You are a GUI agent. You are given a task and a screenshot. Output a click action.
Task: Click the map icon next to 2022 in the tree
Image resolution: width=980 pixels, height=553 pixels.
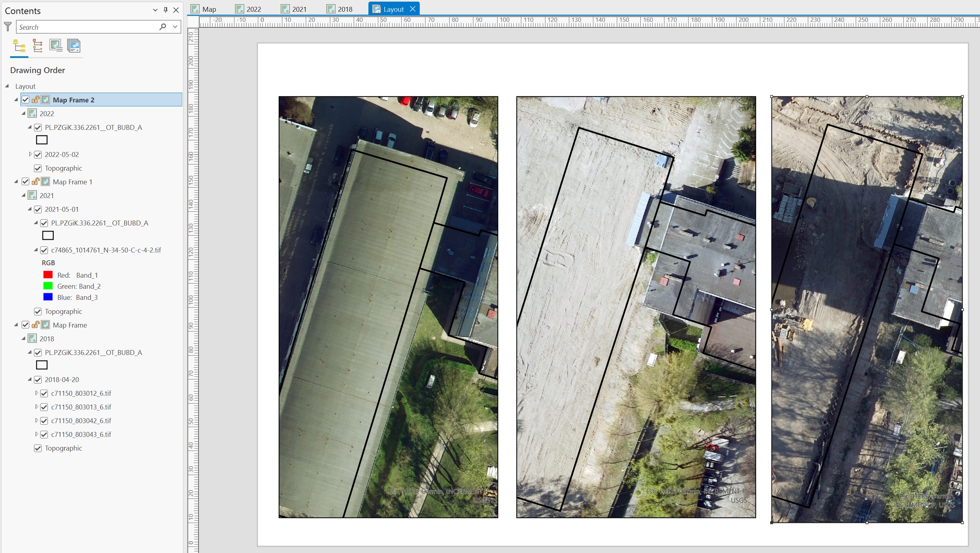pyautogui.click(x=32, y=114)
